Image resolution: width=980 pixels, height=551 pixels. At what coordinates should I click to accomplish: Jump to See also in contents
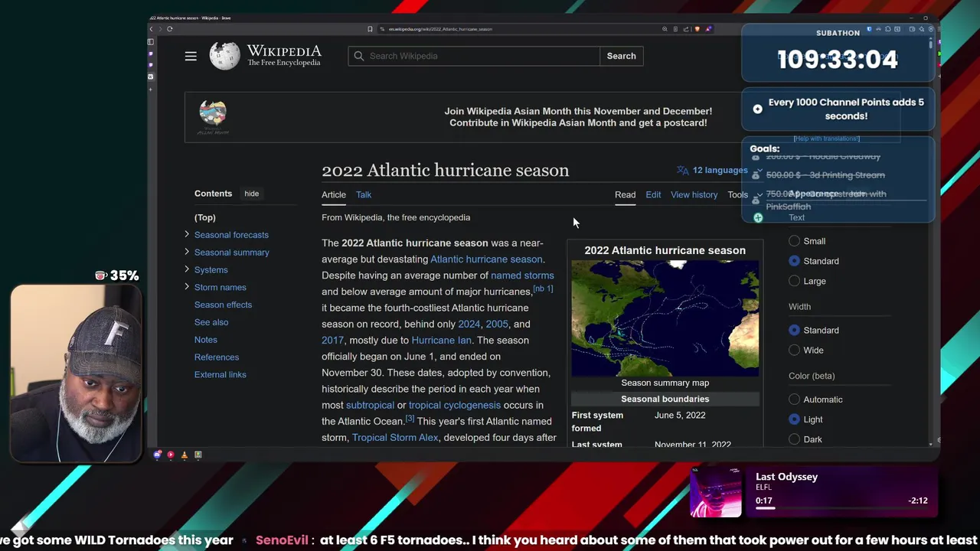tap(211, 322)
